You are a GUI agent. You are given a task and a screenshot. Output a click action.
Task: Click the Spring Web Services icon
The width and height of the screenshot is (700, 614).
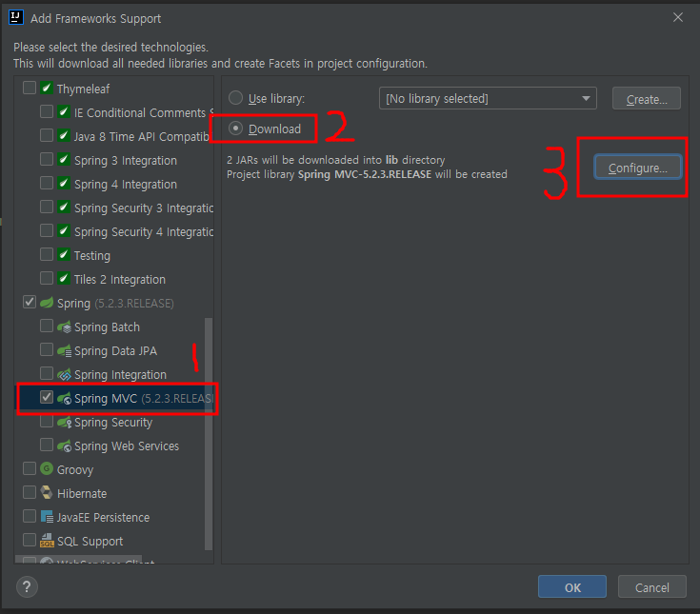(x=65, y=446)
